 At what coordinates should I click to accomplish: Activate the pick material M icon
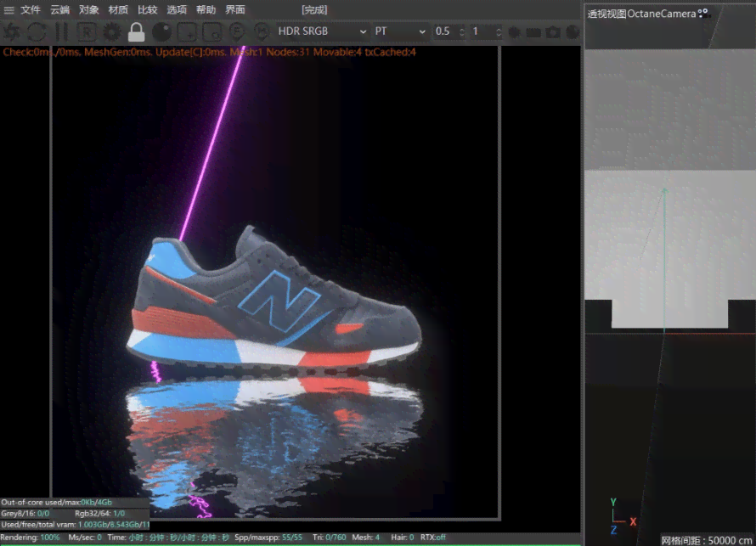(x=262, y=31)
